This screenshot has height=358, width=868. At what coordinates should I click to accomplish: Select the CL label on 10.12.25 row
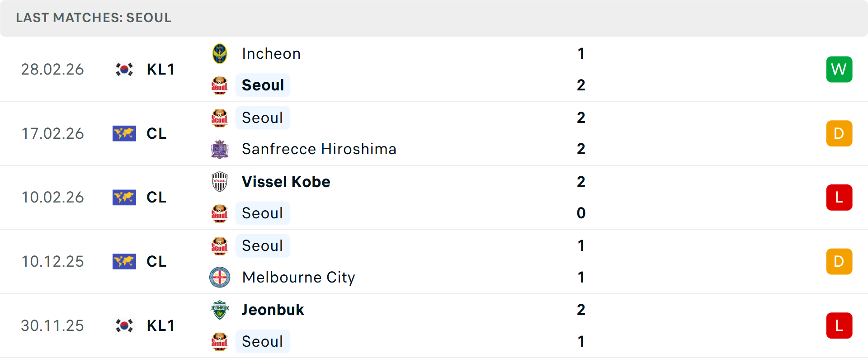[156, 261]
